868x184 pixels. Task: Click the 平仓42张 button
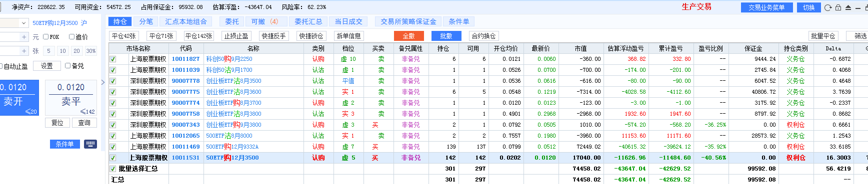[x=124, y=36]
